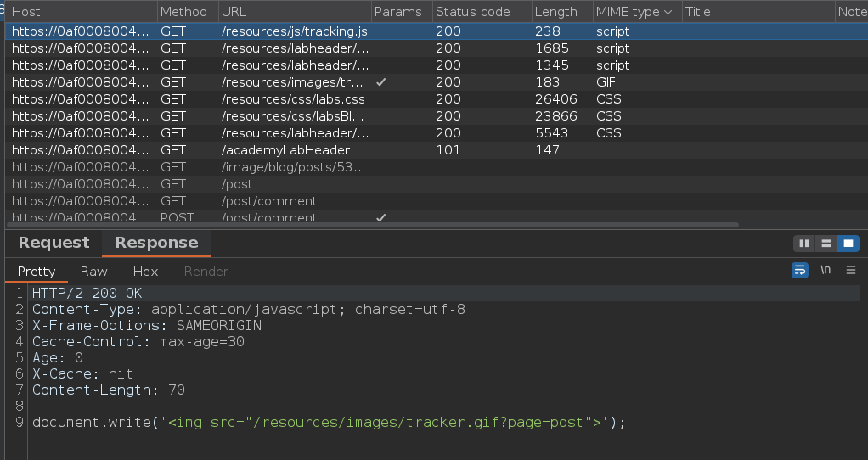Select the /academyLabHeader request with status 101
868x460 pixels.
coord(285,150)
